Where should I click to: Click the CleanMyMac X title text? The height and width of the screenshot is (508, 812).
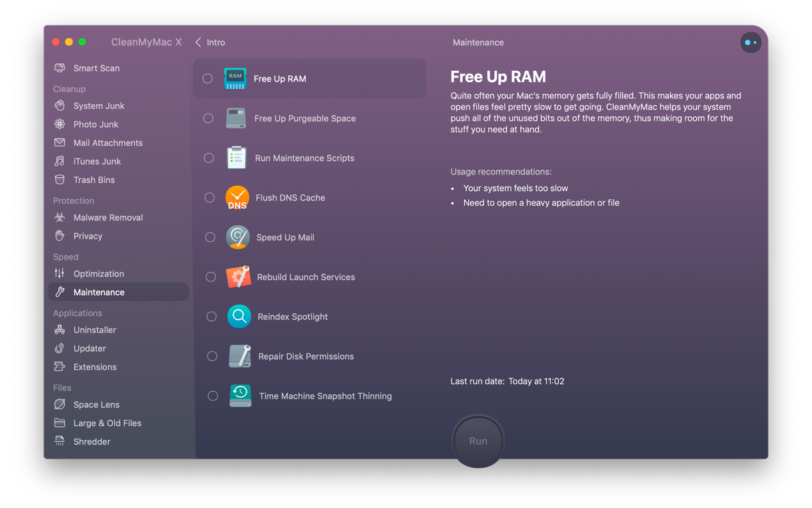(x=146, y=42)
